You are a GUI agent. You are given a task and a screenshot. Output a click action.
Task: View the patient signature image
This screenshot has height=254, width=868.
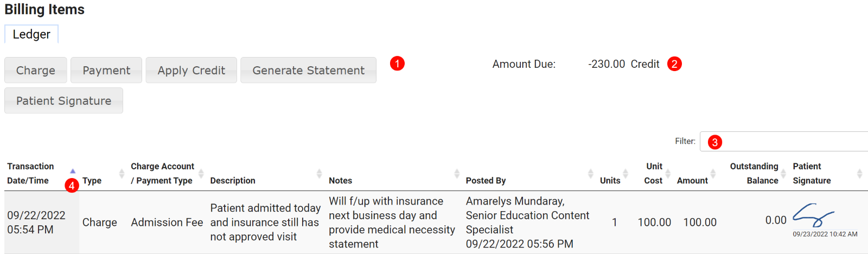click(x=813, y=215)
